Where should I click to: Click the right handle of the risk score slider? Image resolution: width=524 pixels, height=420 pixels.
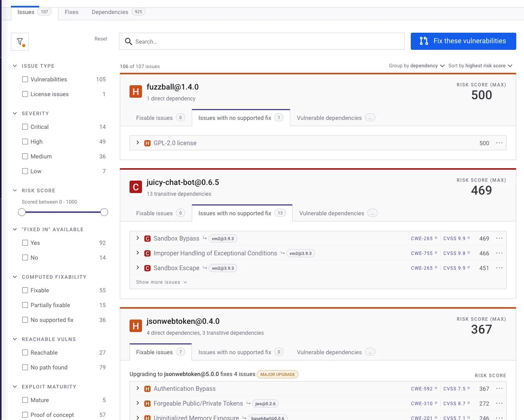tap(104, 212)
